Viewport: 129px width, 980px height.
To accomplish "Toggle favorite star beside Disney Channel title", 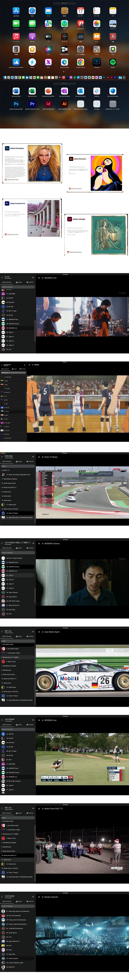I will (42, 897).
